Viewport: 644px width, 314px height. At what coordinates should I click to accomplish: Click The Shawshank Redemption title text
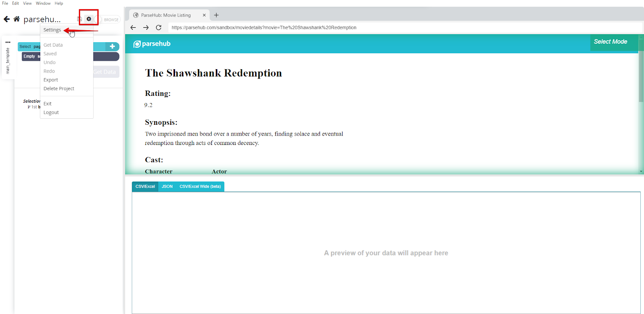[x=213, y=73]
